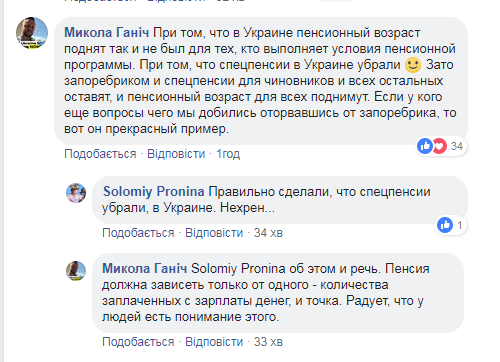The height and width of the screenshot is (362, 500).
Task: Reply to first comment via Відповісти
Action: click(x=176, y=154)
